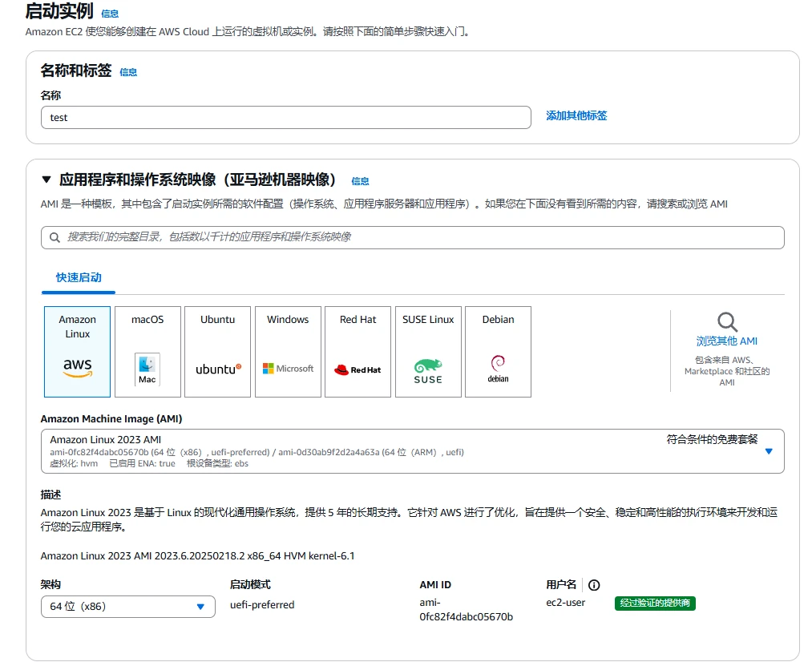The width and height of the screenshot is (812, 662).
Task: Click the 名称 input field containing test
Action: click(x=286, y=118)
